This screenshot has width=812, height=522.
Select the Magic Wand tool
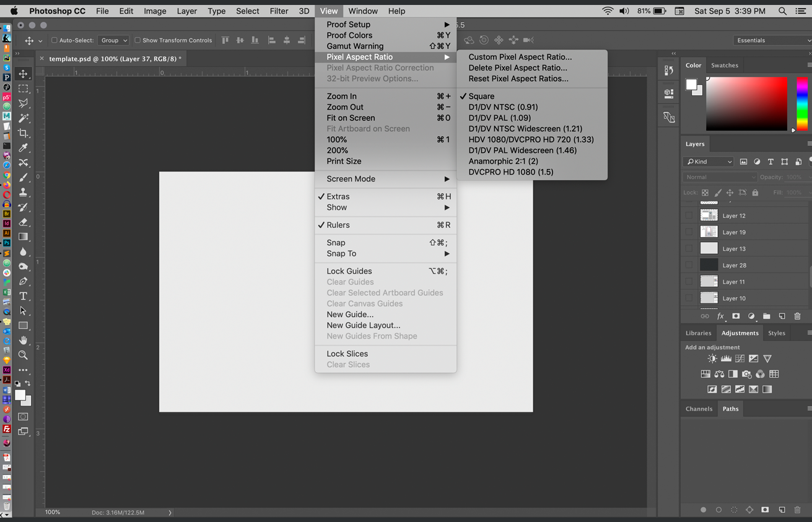click(x=23, y=118)
